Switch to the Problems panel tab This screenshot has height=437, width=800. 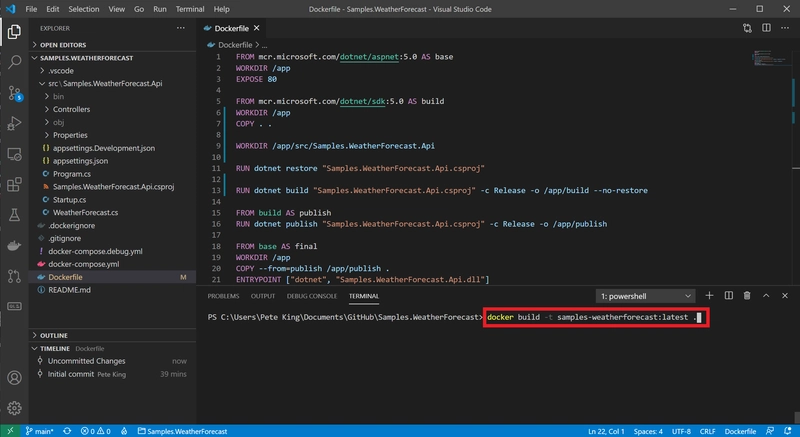point(223,296)
